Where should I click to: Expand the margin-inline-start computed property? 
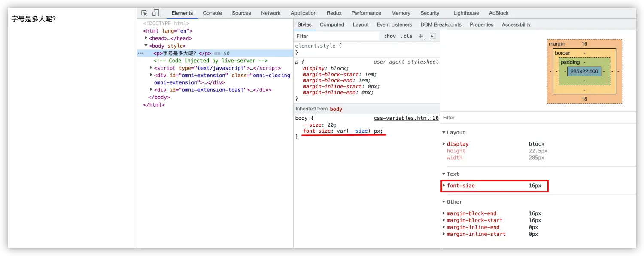pos(444,234)
